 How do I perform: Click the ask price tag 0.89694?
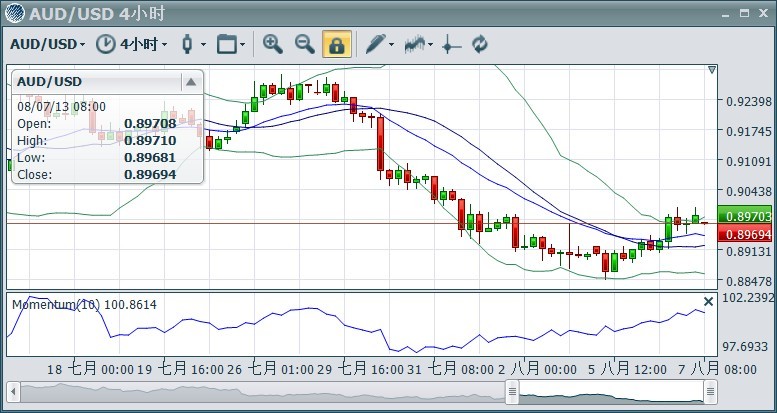pyautogui.click(x=747, y=234)
